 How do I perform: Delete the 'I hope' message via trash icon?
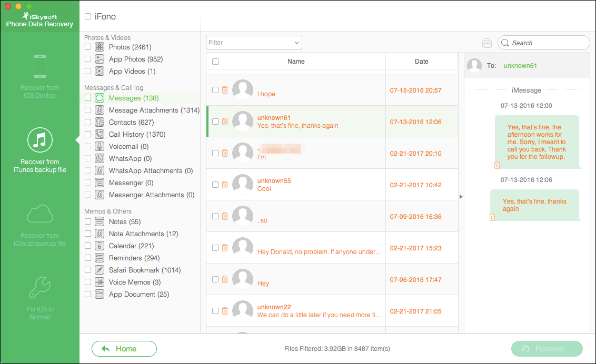[x=225, y=90]
